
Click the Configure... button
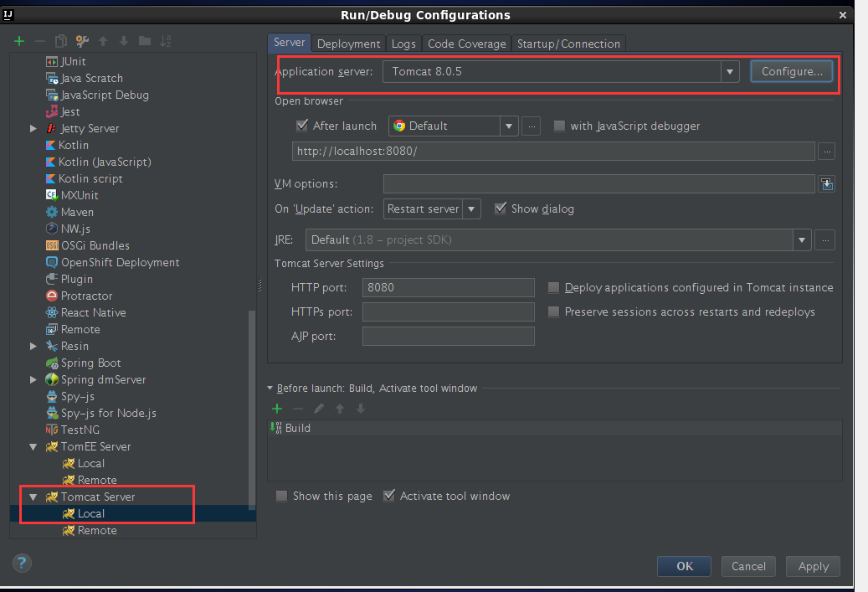(x=792, y=71)
